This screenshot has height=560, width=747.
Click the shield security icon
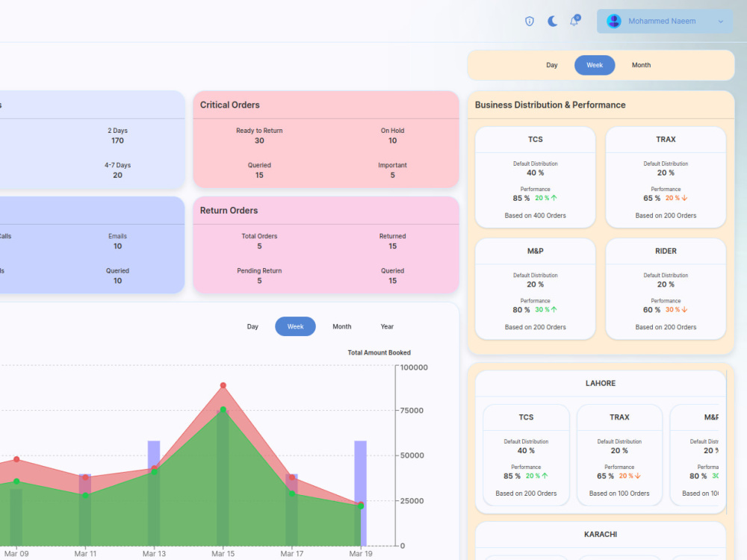(x=530, y=21)
